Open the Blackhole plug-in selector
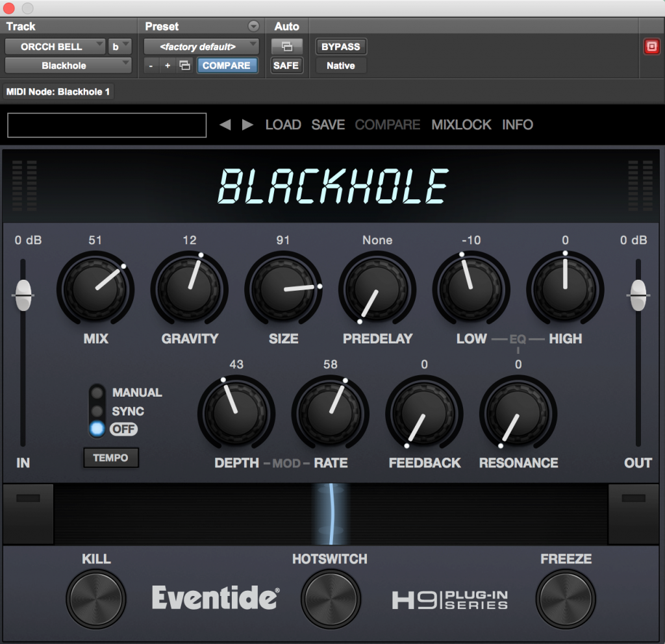The image size is (665, 644). pos(68,66)
